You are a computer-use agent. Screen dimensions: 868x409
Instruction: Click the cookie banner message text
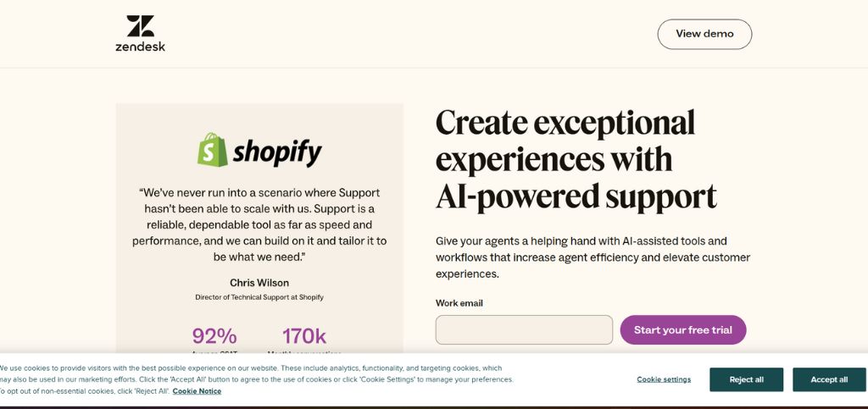pyautogui.click(x=256, y=379)
